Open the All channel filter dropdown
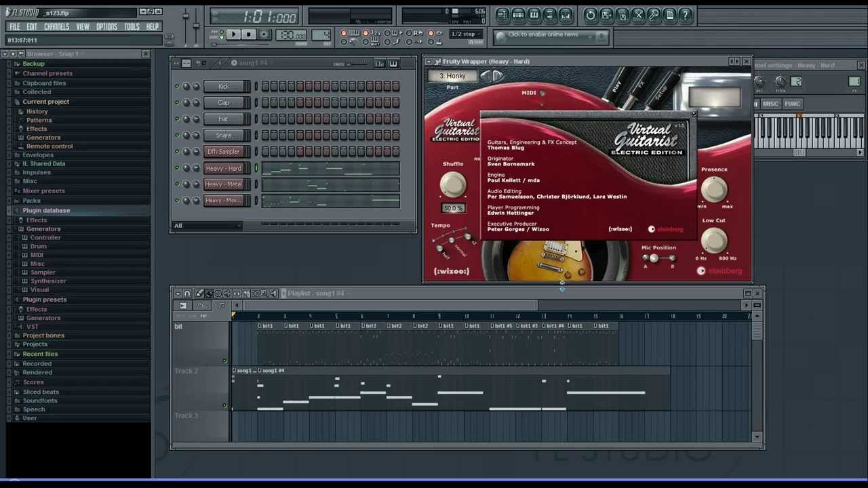 [208, 226]
